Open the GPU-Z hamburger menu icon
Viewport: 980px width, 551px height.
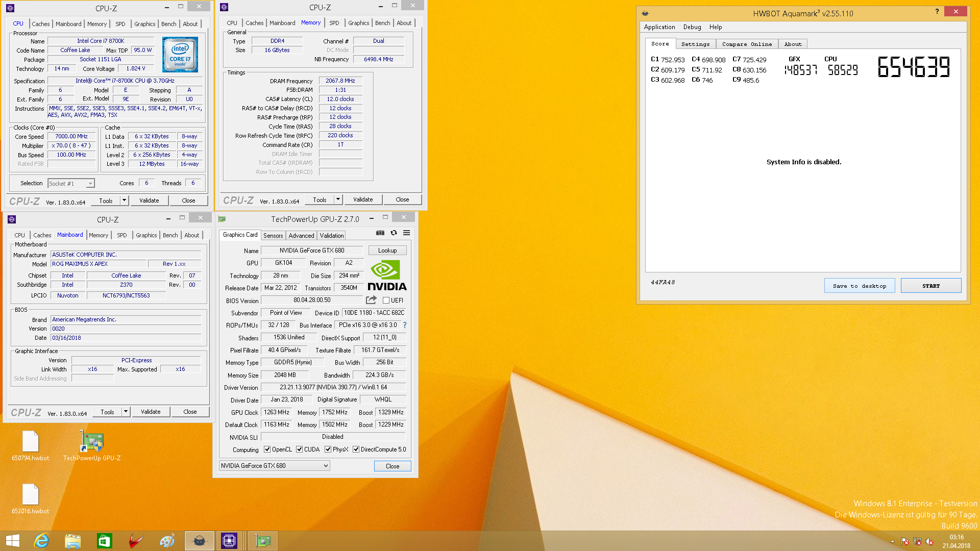pyautogui.click(x=406, y=233)
